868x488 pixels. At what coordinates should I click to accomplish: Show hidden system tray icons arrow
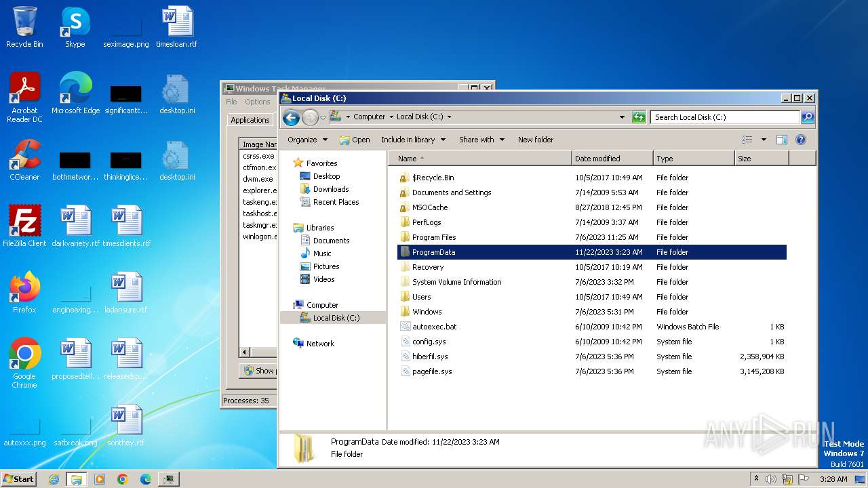coord(757,479)
